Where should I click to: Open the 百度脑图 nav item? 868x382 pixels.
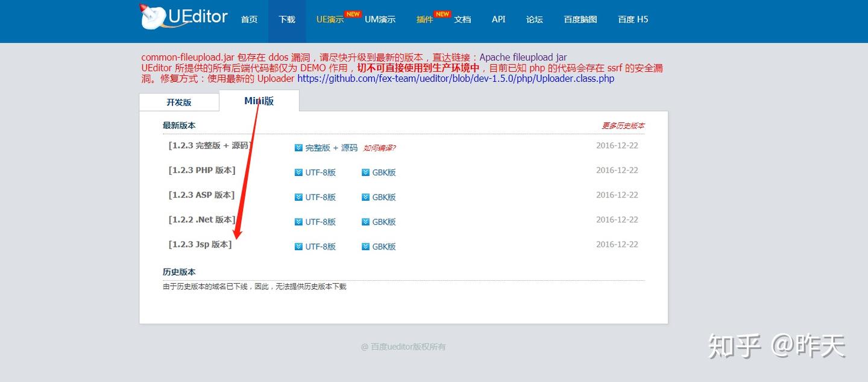[x=580, y=19]
